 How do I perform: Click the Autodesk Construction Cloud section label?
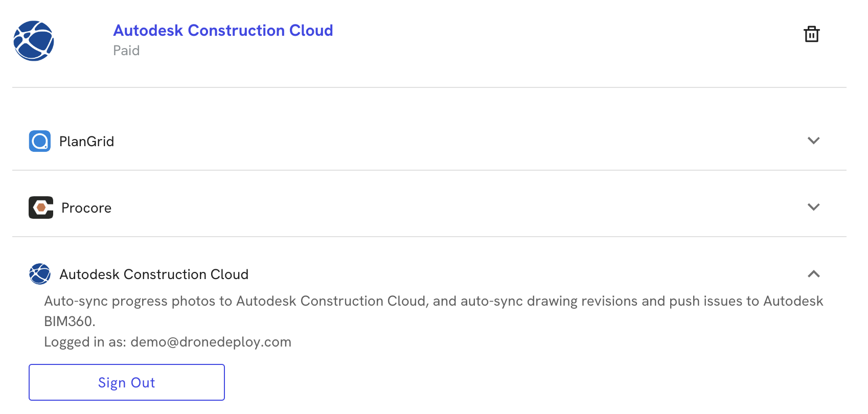pos(154,274)
